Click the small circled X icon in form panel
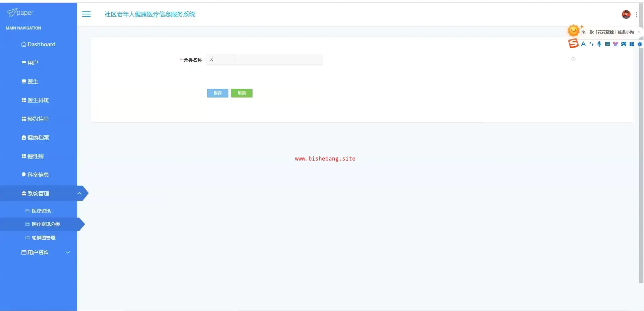644x311 pixels. coord(573,59)
